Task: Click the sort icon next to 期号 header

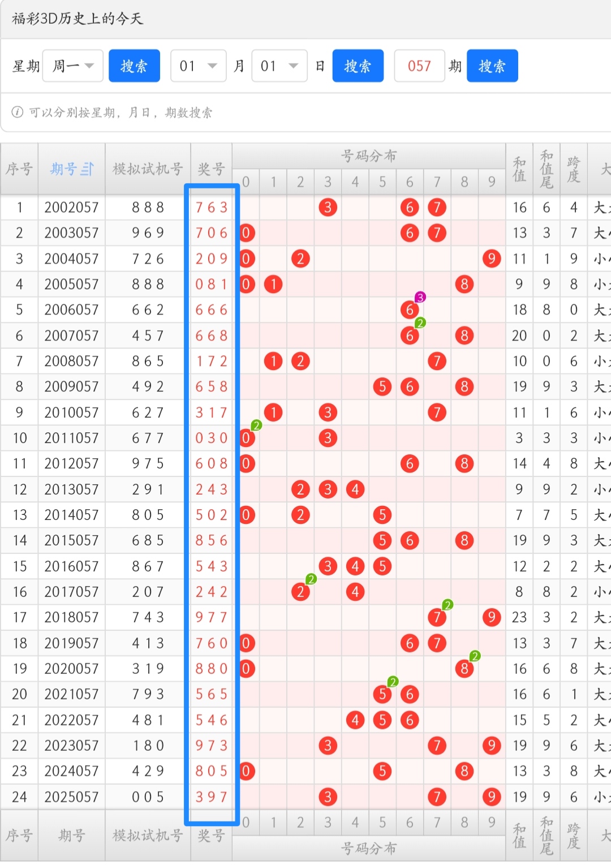Action: click(88, 169)
